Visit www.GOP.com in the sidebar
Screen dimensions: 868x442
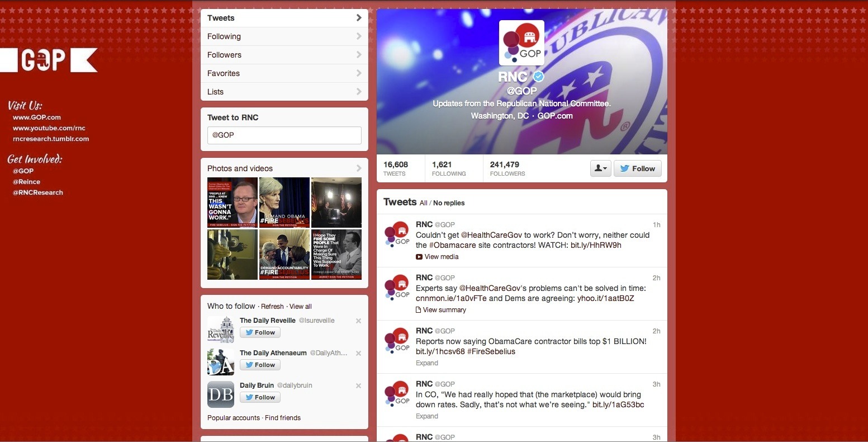(x=37, y=117)
